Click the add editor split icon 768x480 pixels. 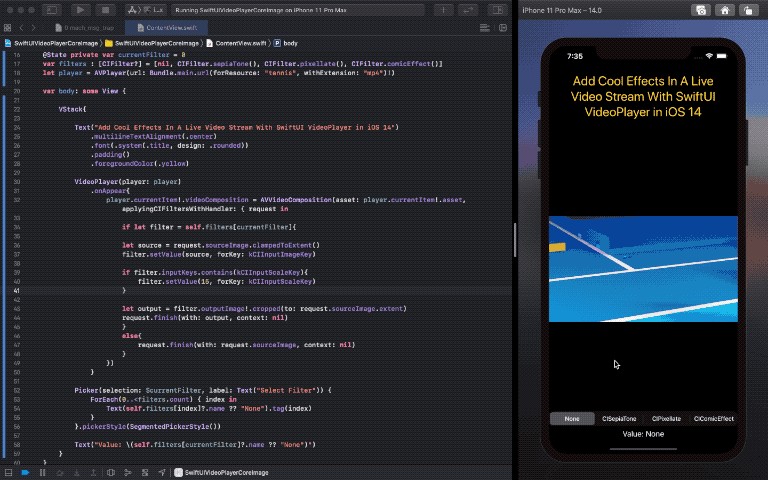(503, 28)
